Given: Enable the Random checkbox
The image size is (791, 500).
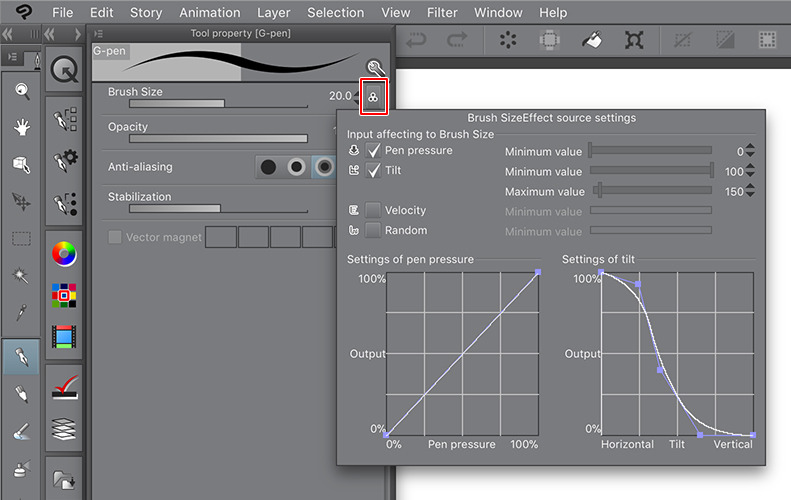Looking at the screenshot, I should [374, 231].
